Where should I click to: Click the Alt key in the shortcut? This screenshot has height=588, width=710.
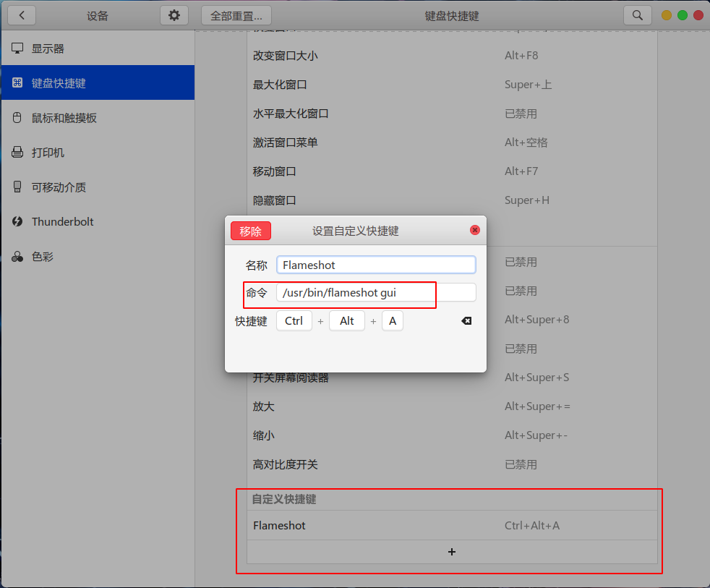tap(347, 320)
